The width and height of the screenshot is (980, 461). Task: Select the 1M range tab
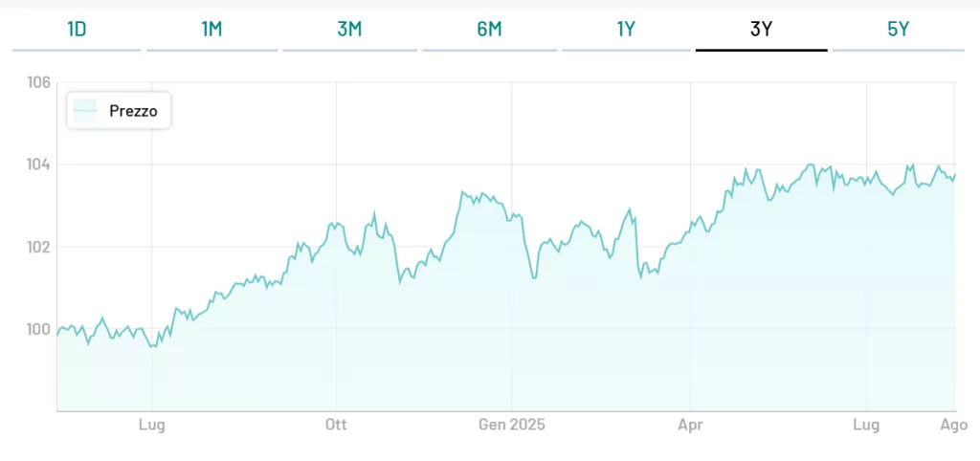212,29
